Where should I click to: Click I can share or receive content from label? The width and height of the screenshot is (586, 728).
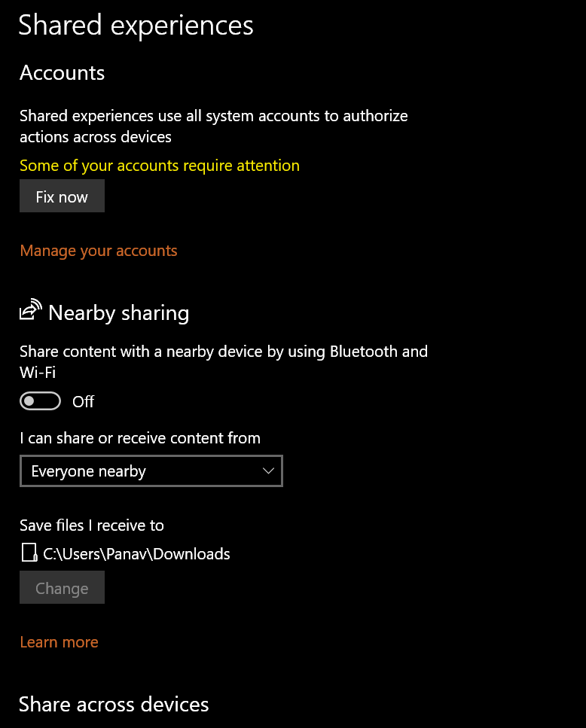140,438
